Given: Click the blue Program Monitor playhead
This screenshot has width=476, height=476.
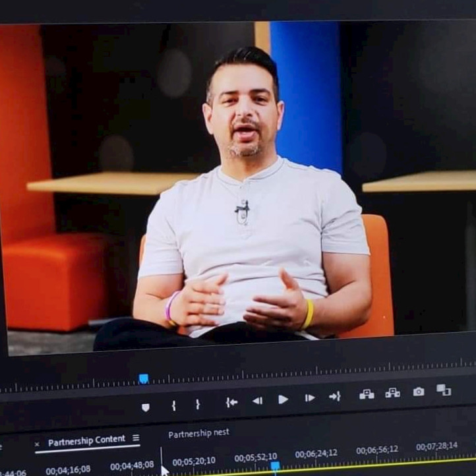Looking at the screenshot, I should [x=143, y=378].
